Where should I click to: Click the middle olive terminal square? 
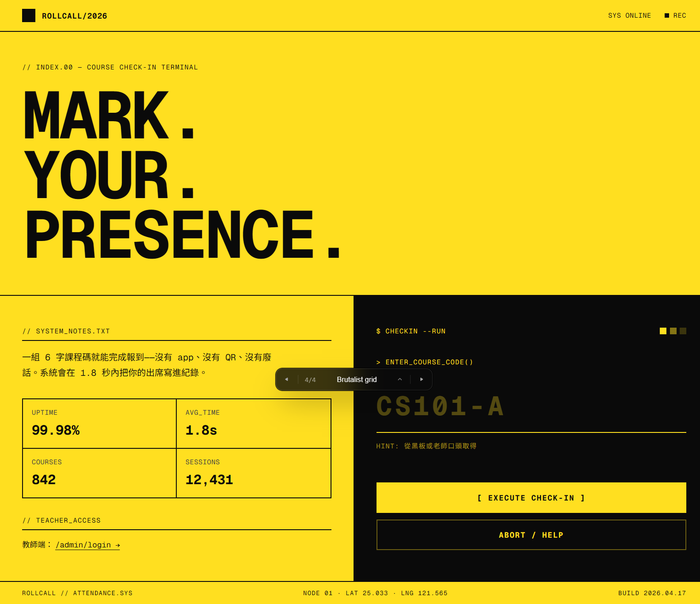click(673, 331)
